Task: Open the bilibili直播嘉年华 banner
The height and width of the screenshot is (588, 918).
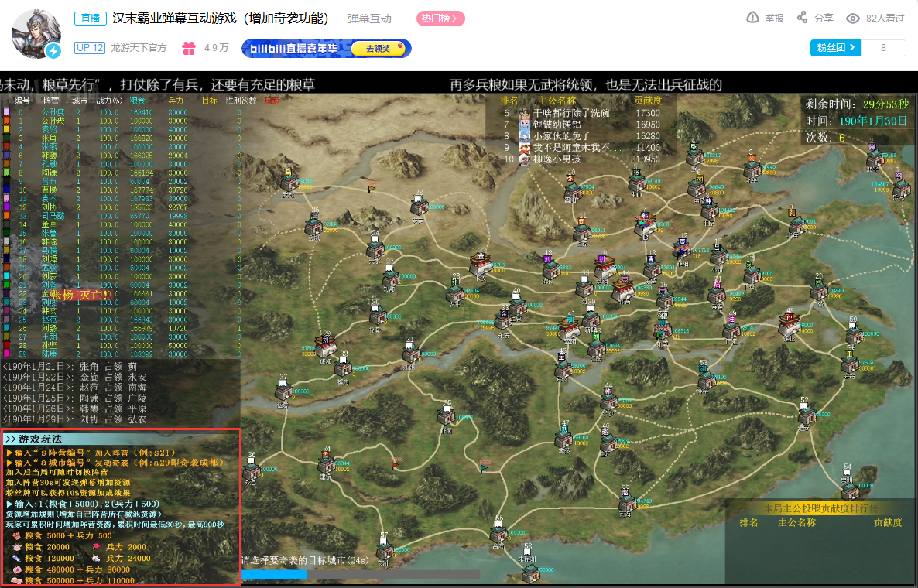Action: click(x=326, y=49)
